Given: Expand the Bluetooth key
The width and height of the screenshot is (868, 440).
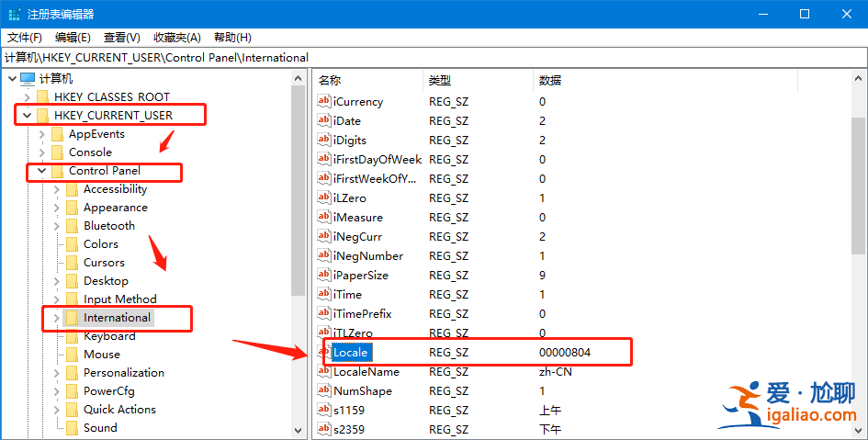Looking at the screenshot, I should pyautogui.click(x=56, y=226).
